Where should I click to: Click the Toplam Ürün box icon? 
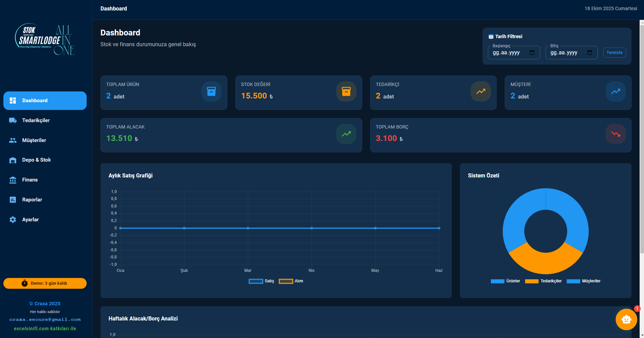(x=211, y=91)
